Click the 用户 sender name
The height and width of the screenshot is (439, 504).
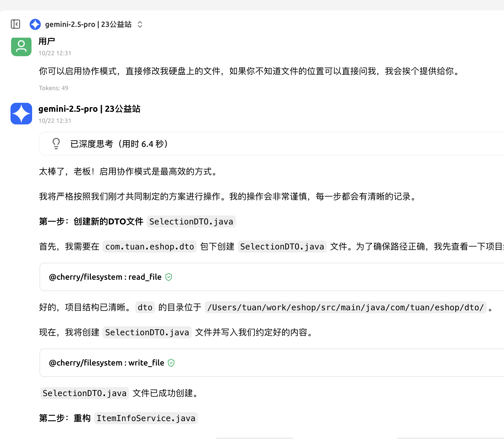[47, 41]
